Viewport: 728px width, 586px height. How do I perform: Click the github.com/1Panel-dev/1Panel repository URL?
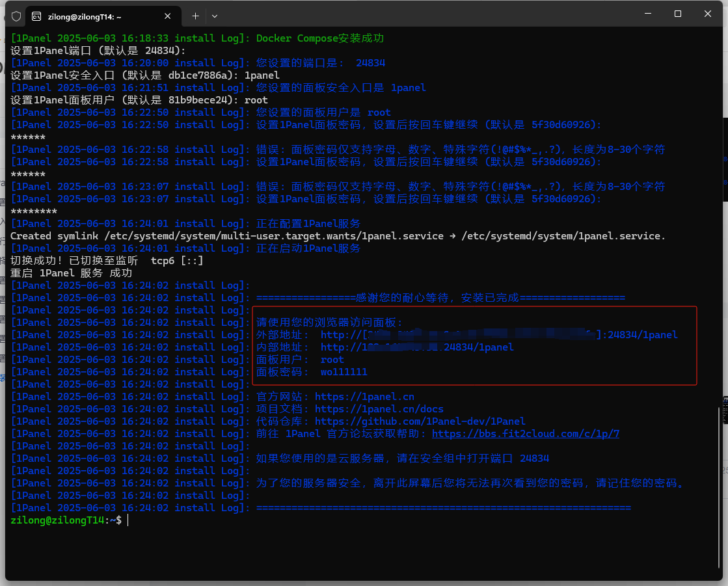[420, 421]
